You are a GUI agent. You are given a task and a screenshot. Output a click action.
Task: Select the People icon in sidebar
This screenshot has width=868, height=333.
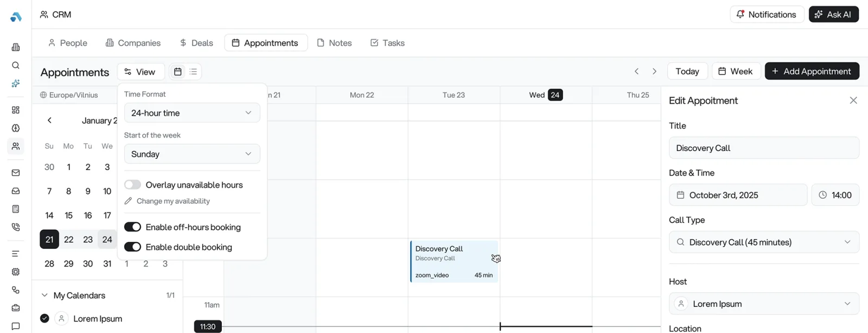click(15, 146)
